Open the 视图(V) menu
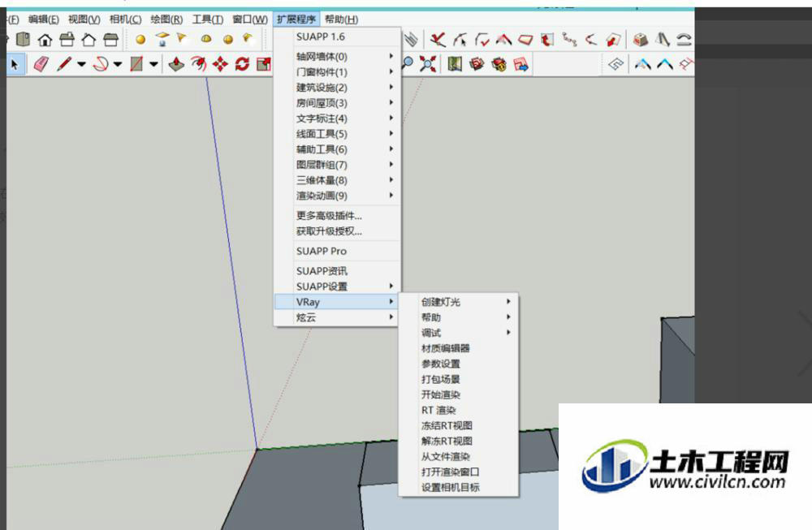Screen dimensions: 812x530 click(84, 19)
